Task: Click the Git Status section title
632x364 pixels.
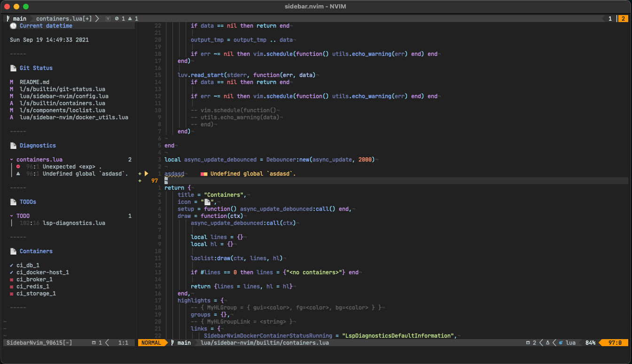Action: tap(36, 68)
